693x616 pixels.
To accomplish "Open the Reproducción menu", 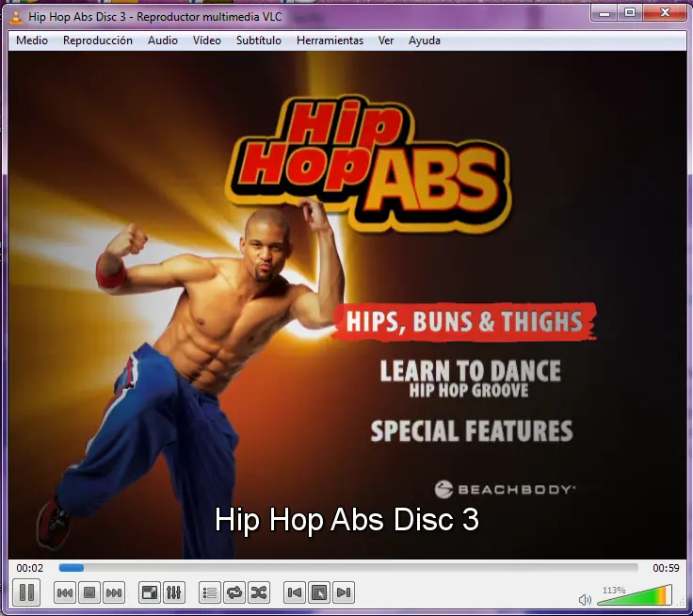I will click(98, 41).
